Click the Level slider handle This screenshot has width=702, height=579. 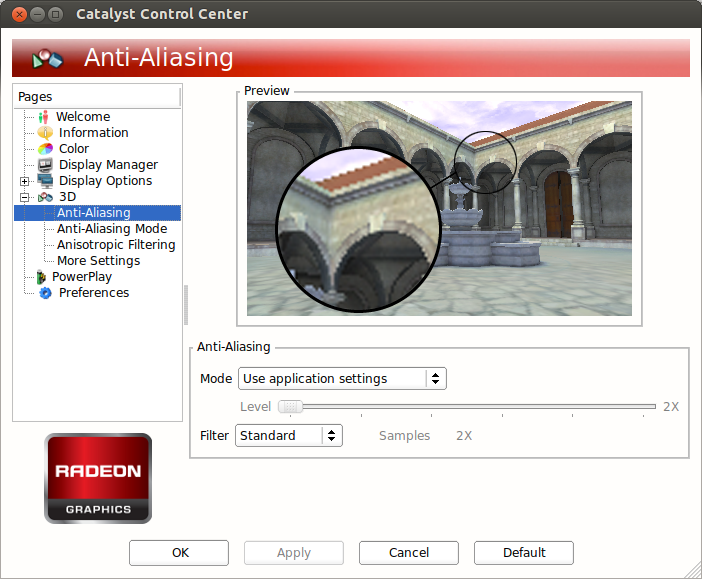[291, 407]
